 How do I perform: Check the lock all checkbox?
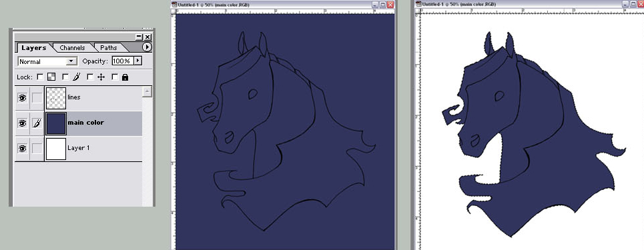tap(115, 77)
